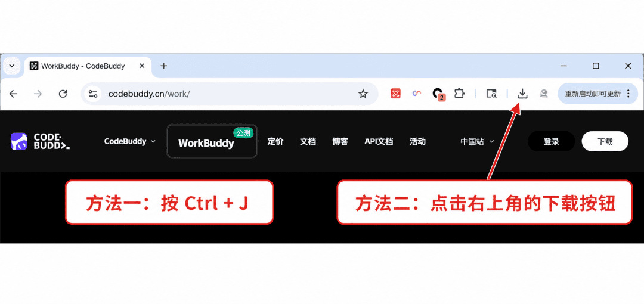
Task: Open the side panel search icon
Action: tap(491, 94)
